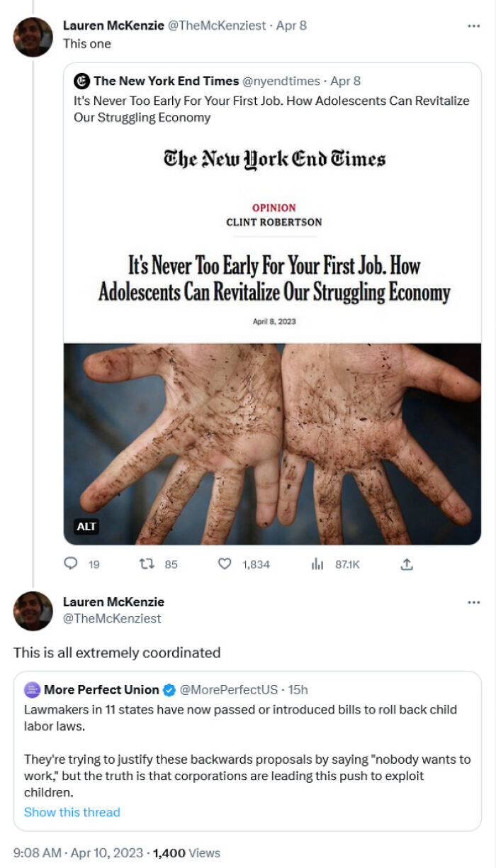Open the reply icon on the quoted tweet
This screenshot has height=868, width=496.
(69, 564)
